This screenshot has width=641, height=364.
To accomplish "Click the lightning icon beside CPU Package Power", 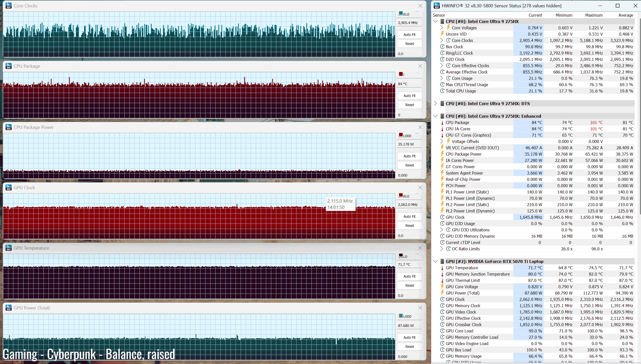I will coord(442,154).
